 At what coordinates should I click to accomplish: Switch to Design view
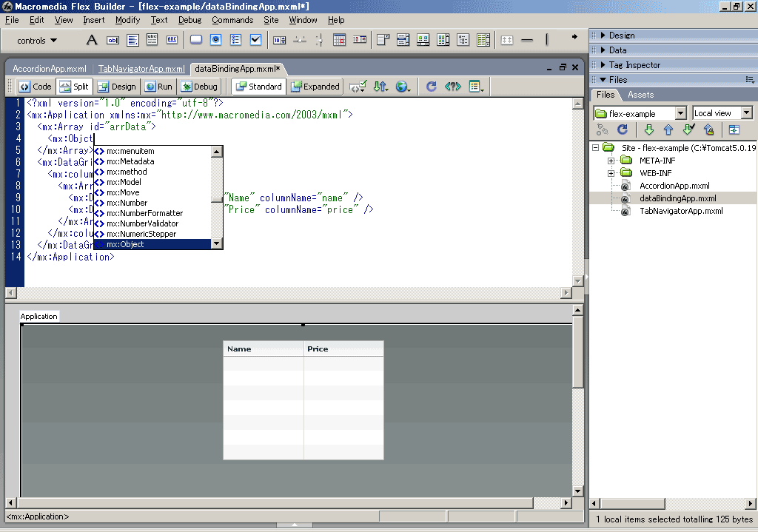coord(116,87)
